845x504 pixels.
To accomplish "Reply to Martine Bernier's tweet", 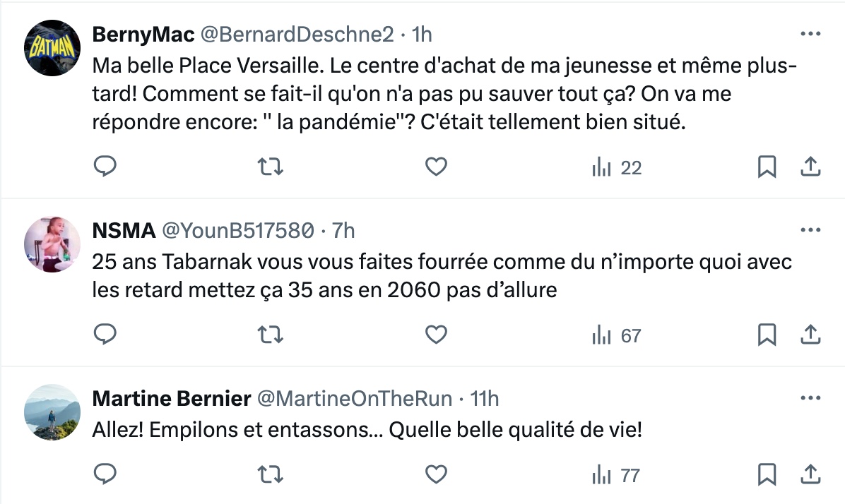I will tap(105, 474).
